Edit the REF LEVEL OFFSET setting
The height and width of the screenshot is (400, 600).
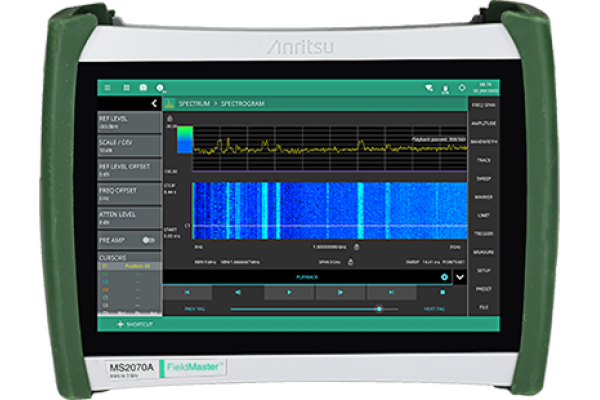point(129,170)
